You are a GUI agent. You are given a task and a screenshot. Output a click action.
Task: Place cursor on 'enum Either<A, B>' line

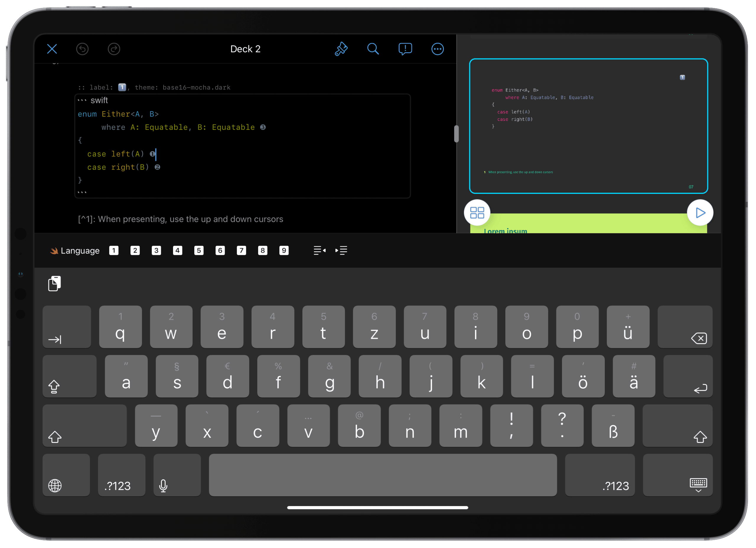coord(118,114)
